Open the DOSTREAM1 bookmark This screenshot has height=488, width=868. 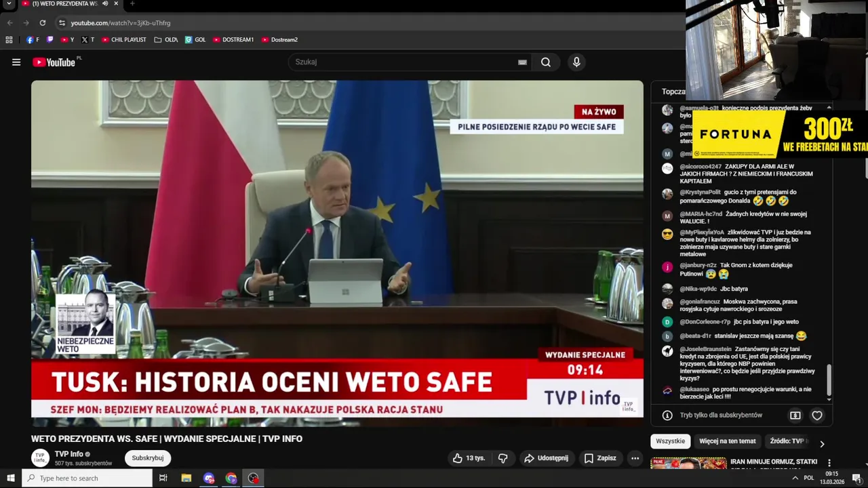pyautogui.click(x=233, y=40)
